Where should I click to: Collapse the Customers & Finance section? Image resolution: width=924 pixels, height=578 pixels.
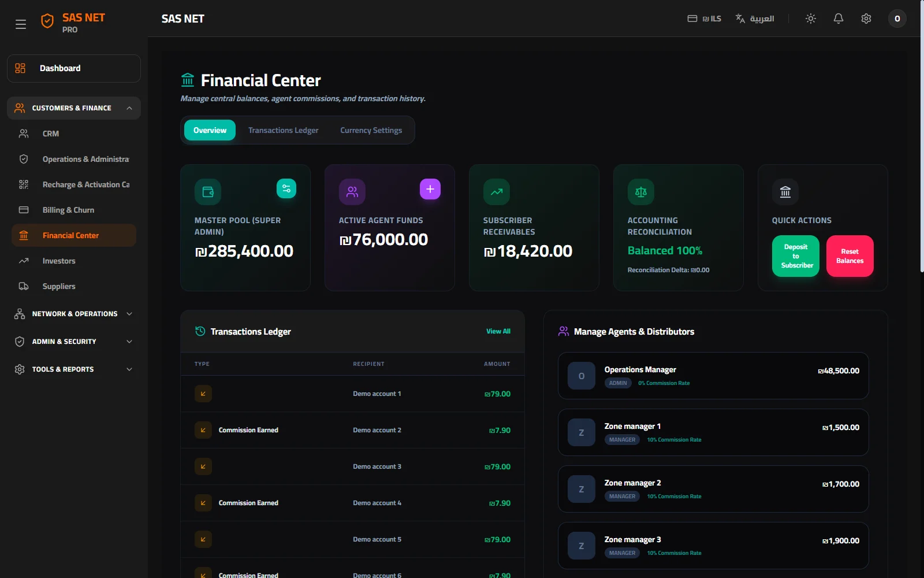click(74, 108)
